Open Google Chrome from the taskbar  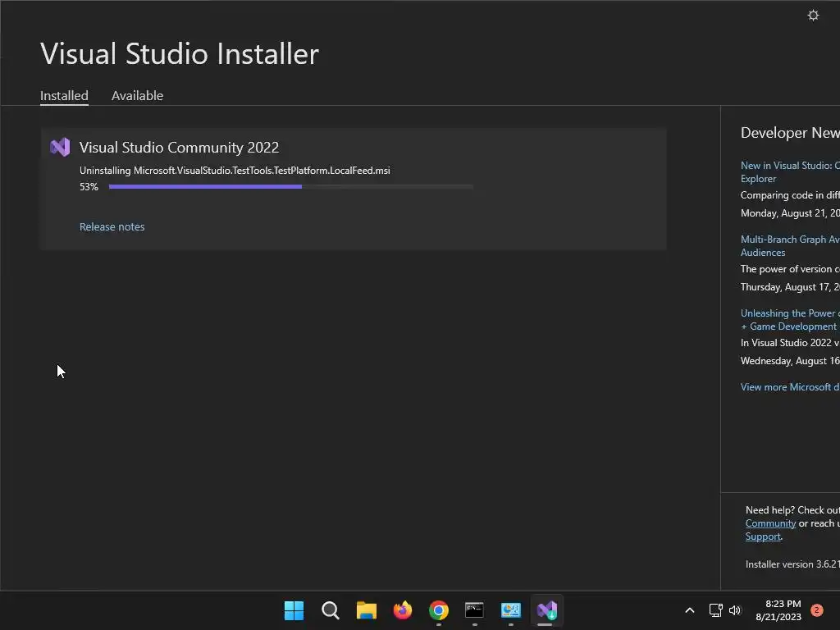coord(439,610)
